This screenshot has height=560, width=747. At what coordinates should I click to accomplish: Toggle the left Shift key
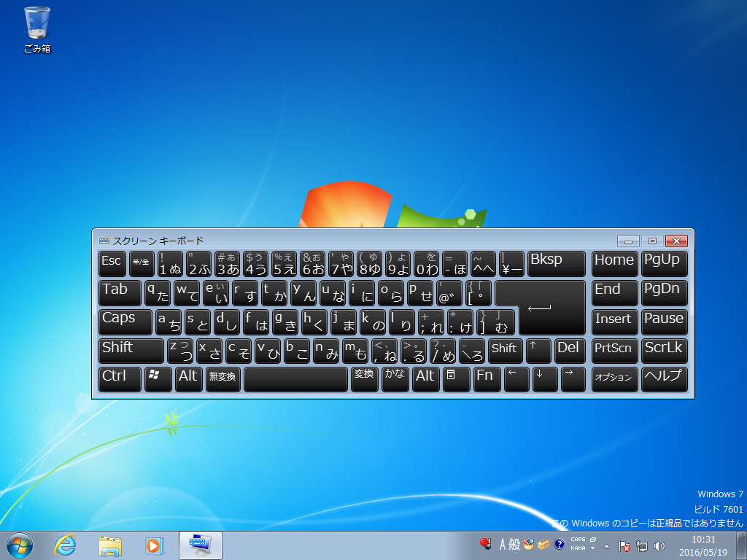point(131,351)
